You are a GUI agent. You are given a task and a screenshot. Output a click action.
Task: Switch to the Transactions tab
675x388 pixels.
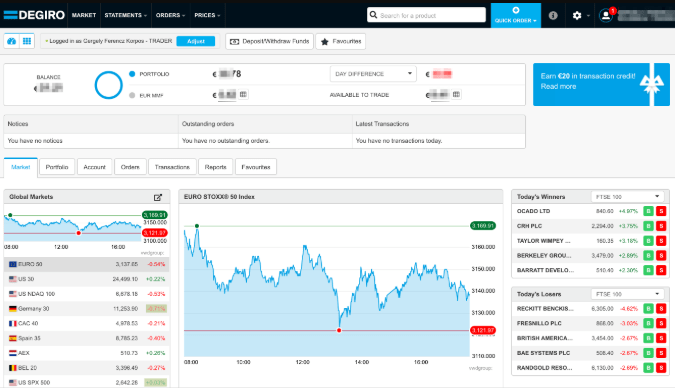click(x=172, y=167)
